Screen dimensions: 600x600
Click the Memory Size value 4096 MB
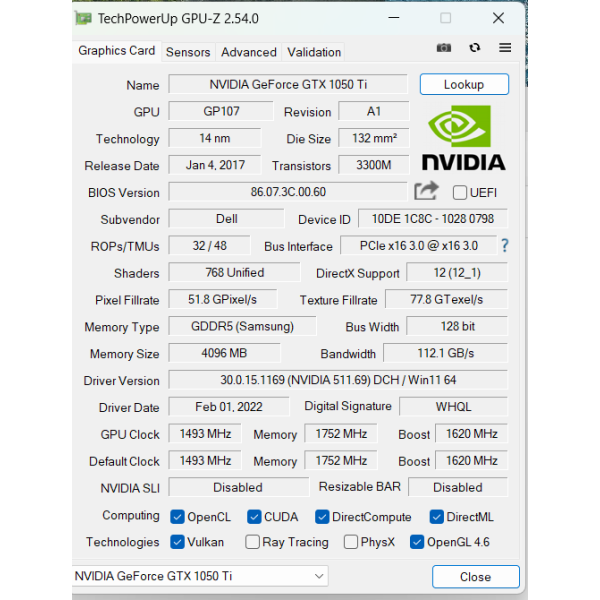[x=224, y=353]
